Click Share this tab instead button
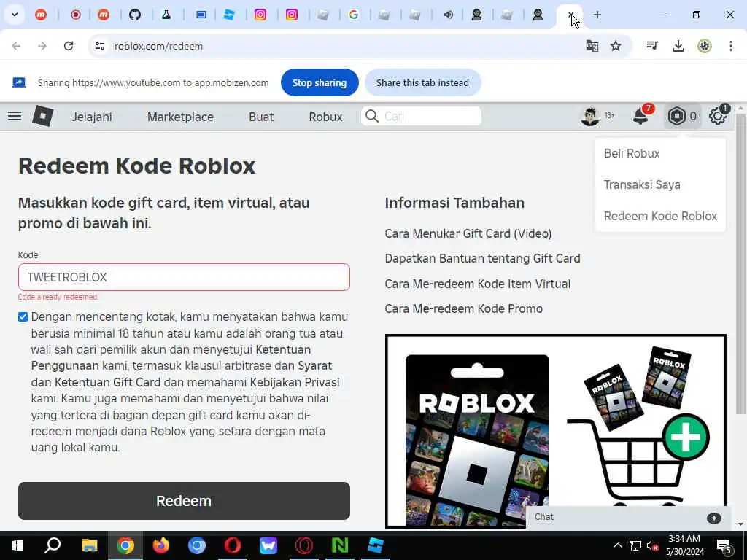The image size is (747, 560). click(422, 82)
